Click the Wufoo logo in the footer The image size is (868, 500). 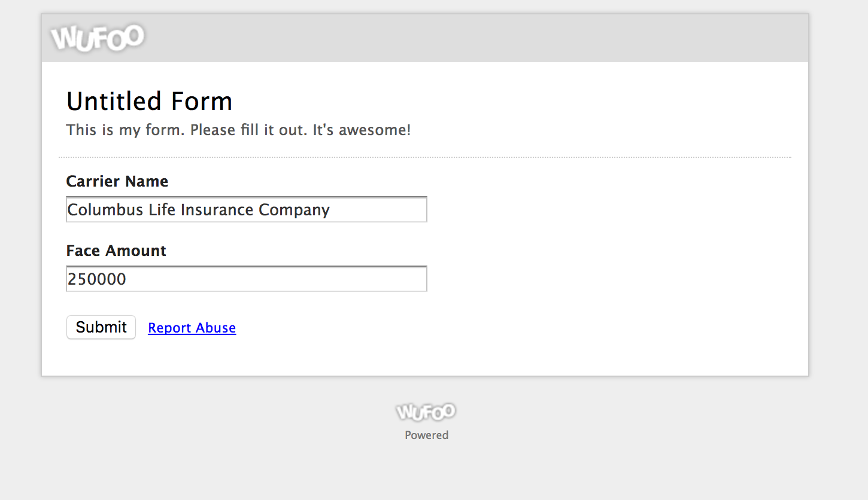(x=426, y=411)
